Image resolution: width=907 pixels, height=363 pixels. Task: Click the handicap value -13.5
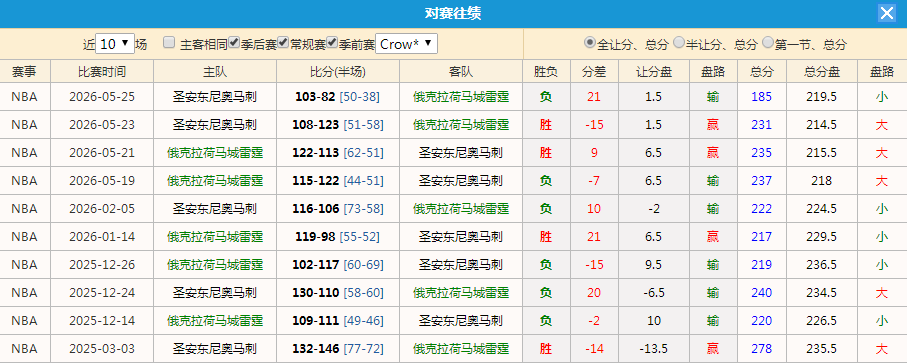pos(654,349)
